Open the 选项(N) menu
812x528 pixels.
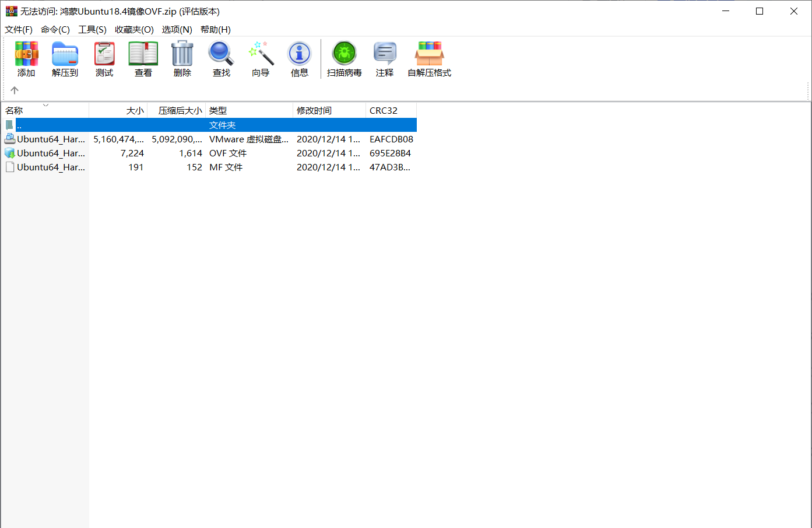click(x=177, y=30)
